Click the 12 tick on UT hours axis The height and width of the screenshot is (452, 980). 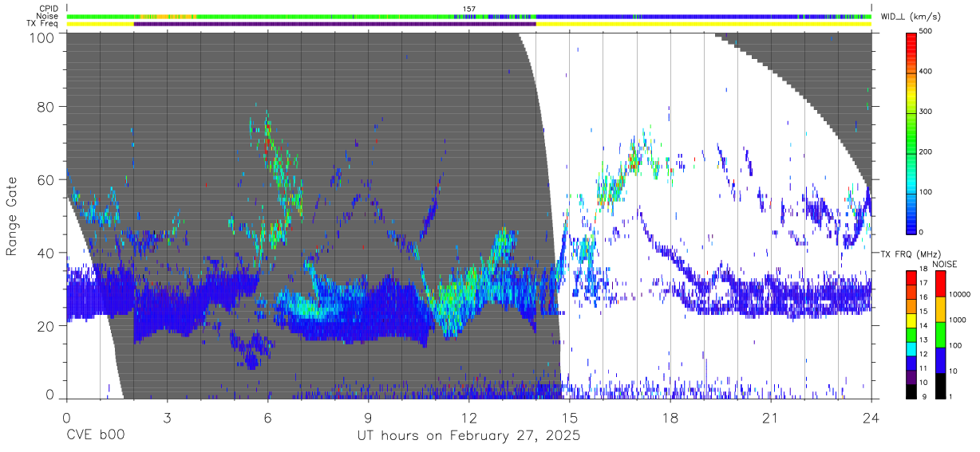pos(468,417)
